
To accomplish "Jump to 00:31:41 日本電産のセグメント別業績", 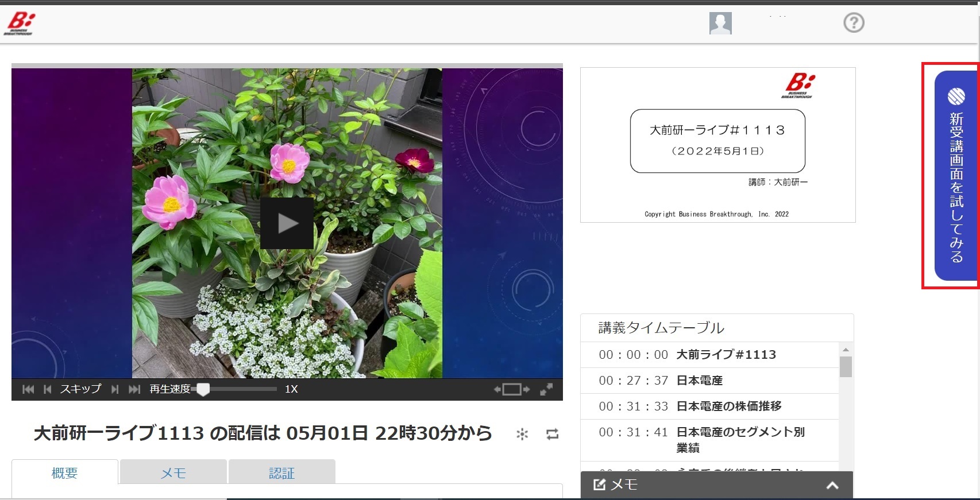I will [710, 440].
